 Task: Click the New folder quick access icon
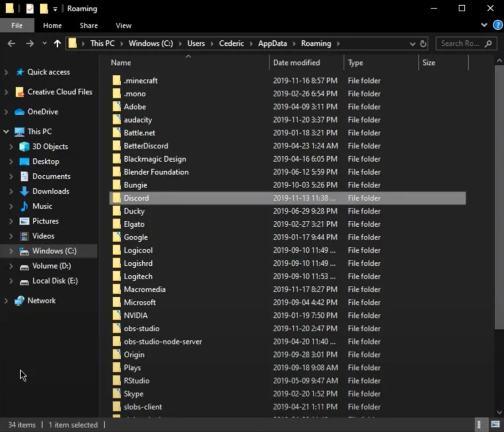tap(44, 8)
